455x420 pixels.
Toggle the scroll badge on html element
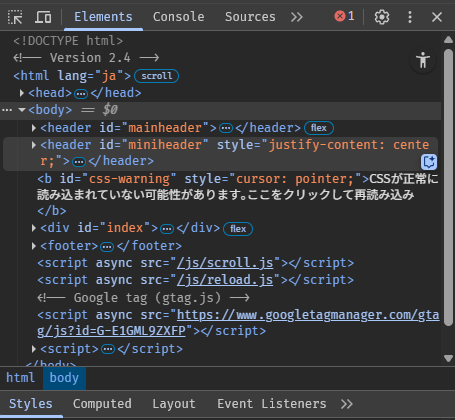[156, 76]
